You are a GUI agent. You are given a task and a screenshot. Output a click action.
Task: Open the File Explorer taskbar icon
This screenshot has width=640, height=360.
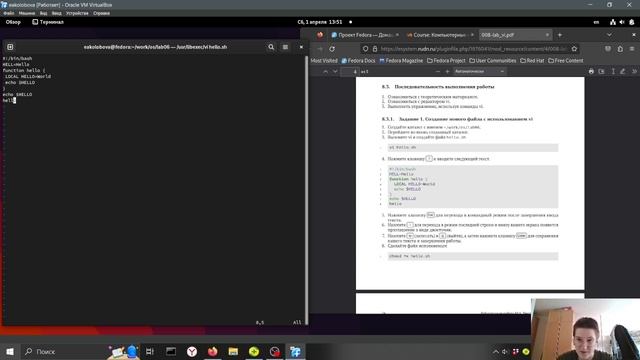233,351
